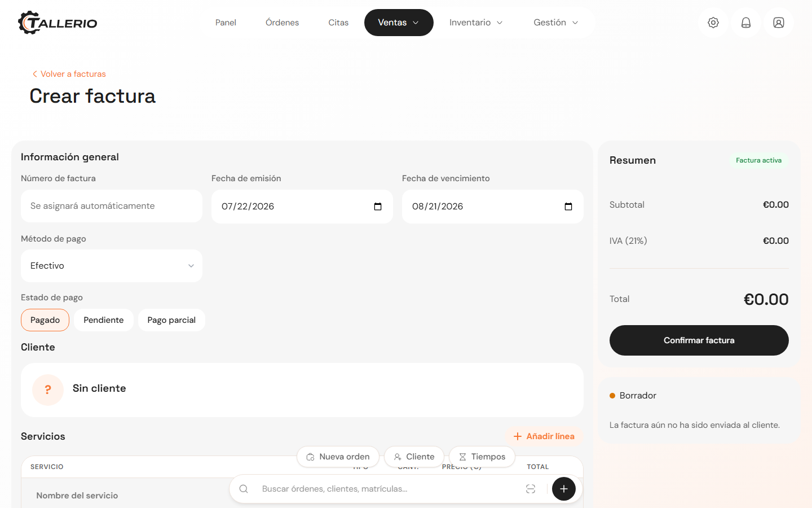Screen dimensions: 812x508
Task: Go to the Citas tab
Action: coord(338,23)
